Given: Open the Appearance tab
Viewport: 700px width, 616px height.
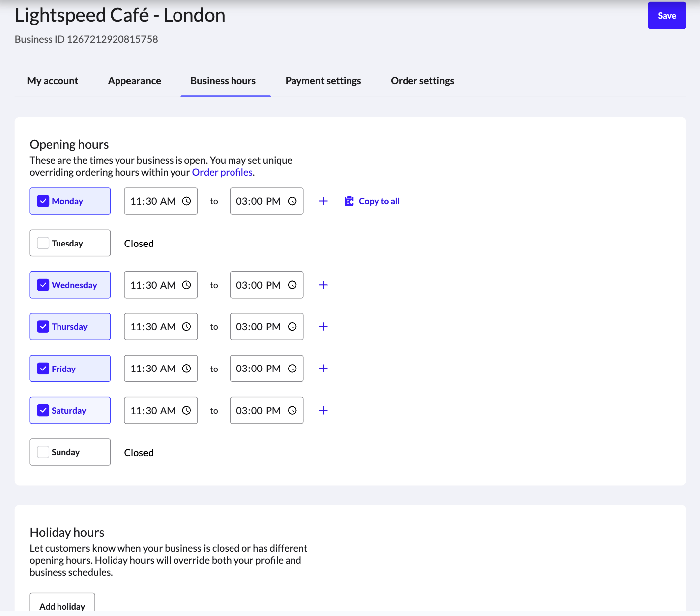Looking at the screenshot, I should pos(134,81).
